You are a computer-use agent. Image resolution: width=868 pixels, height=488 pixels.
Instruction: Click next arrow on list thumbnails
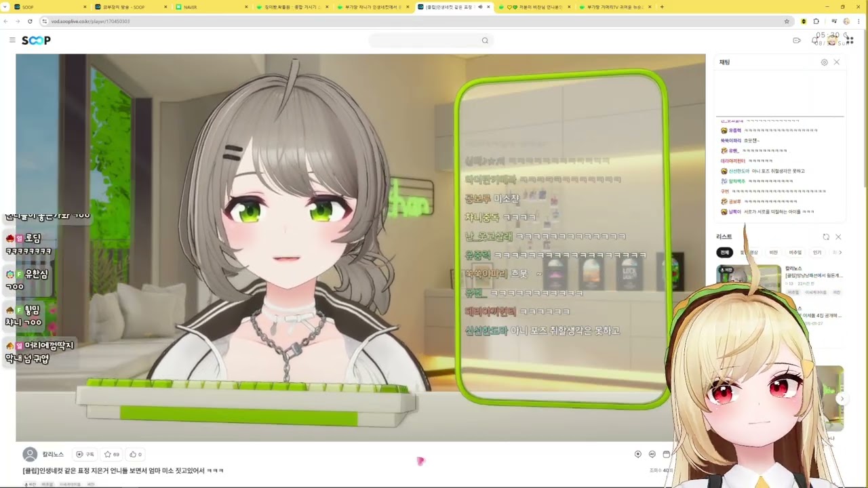click(x=842, y=399)
